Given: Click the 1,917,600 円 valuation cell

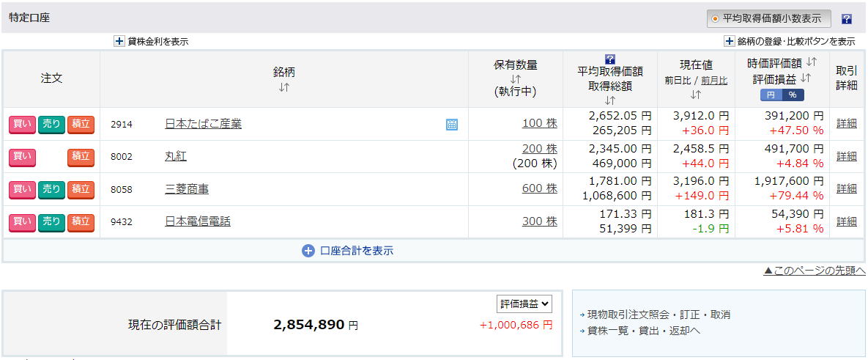Looking at the screenshot, I should click(x=789, y=181).
